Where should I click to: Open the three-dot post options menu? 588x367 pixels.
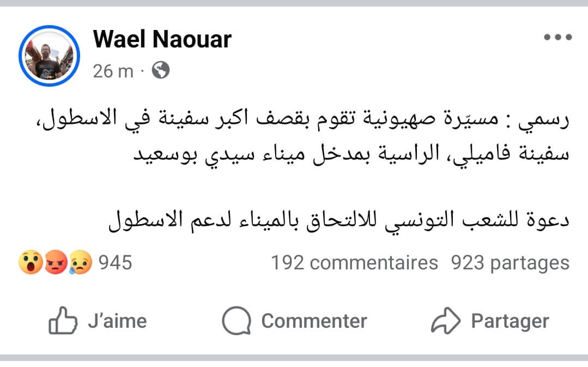(558, 38)
